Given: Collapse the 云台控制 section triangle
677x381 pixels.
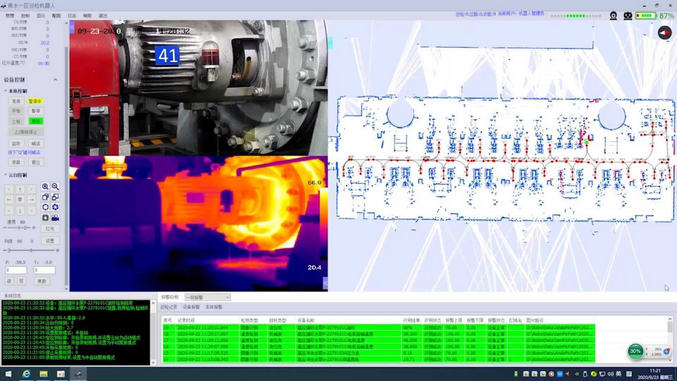Looking at the screenshot, I should (5, 175).
